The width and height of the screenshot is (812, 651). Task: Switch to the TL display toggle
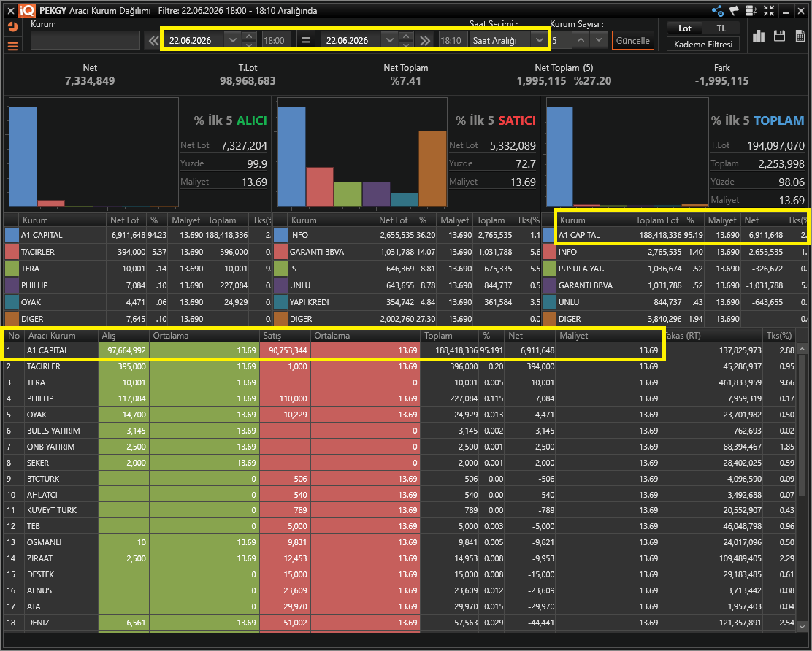(x=721, y=28)
